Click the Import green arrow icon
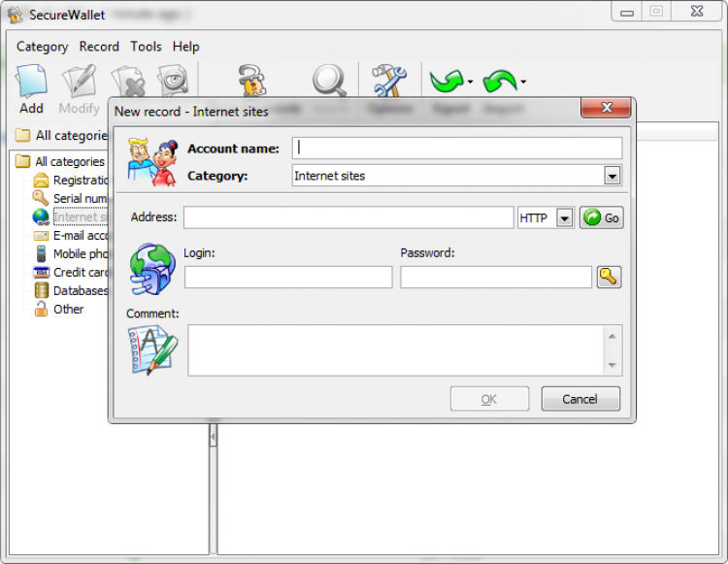Screen dimensions: 728x564 (500, 81)
